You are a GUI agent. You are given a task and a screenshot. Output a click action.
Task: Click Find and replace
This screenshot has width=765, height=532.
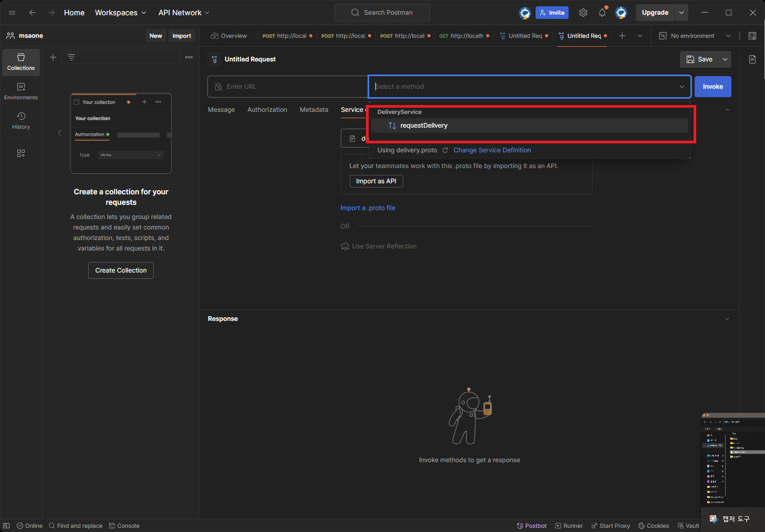pyautogui.click(x=76, y=526)
